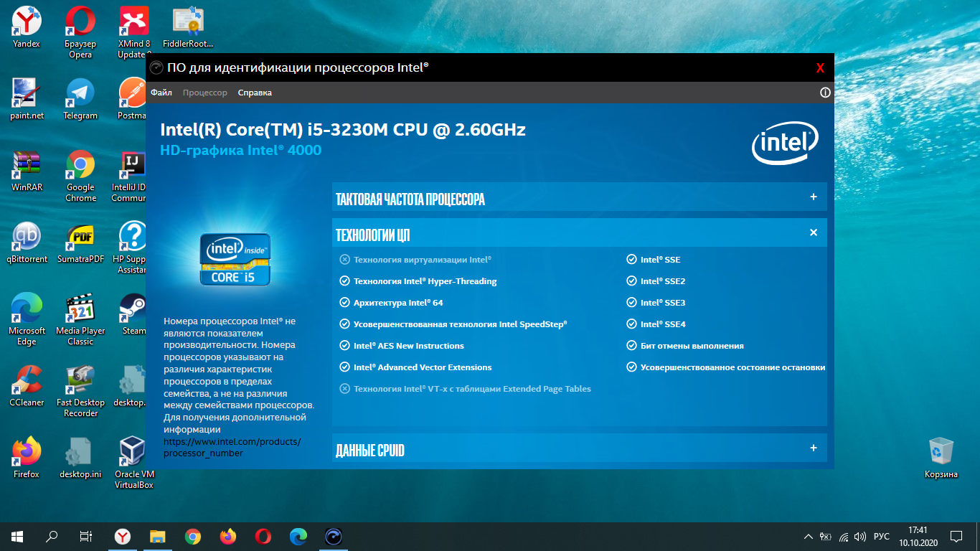Click the HD-графика Intel 4000 text

click(241, 151)
